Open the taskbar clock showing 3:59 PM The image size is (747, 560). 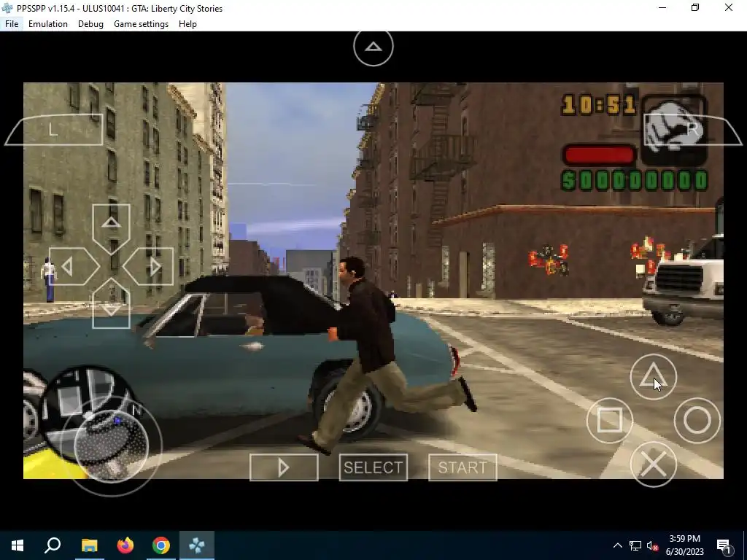coord(684,545)
